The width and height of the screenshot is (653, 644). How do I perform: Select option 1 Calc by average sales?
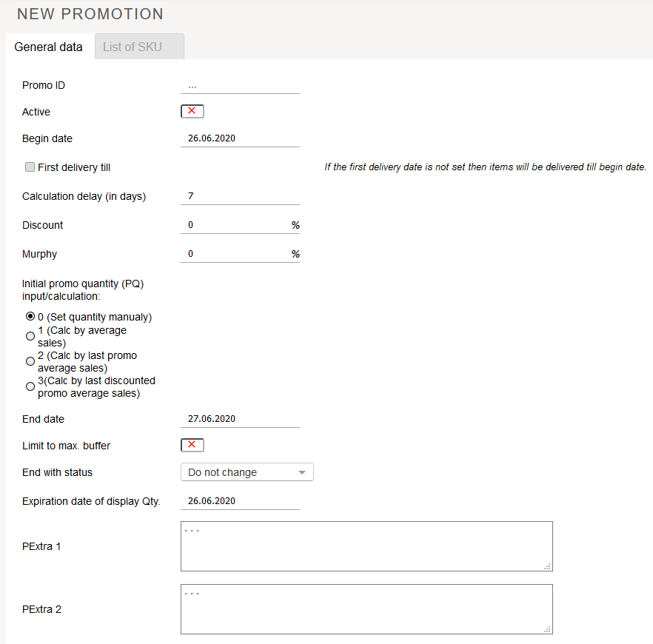pyautogui.click(x=30, y=336)
